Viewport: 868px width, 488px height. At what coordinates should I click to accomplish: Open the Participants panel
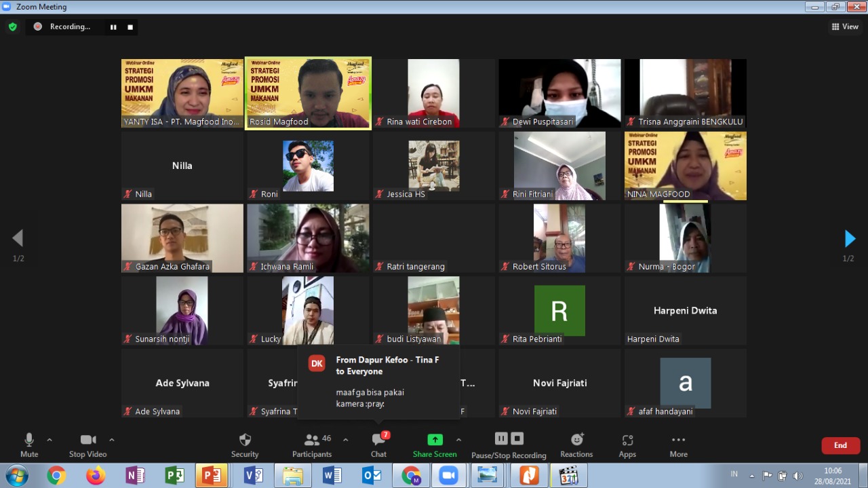[x=312, y=440]
